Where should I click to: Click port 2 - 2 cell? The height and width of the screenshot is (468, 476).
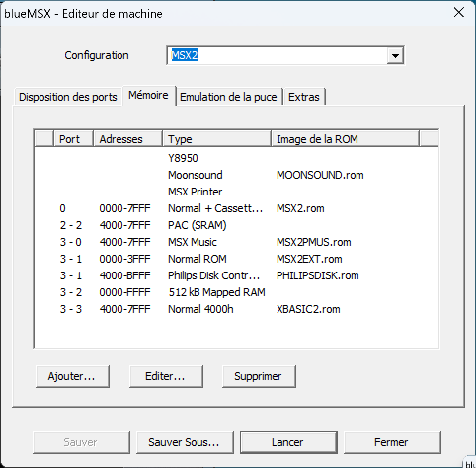[71, 225]
